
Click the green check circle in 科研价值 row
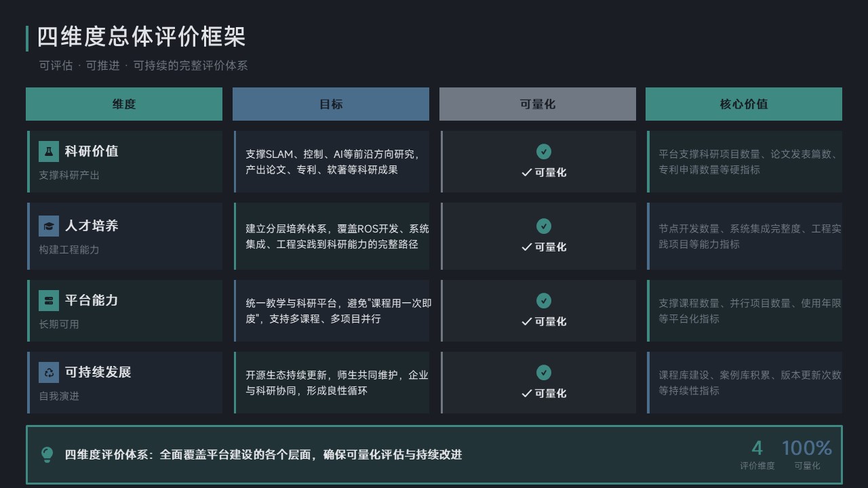(x=544, y=152)
